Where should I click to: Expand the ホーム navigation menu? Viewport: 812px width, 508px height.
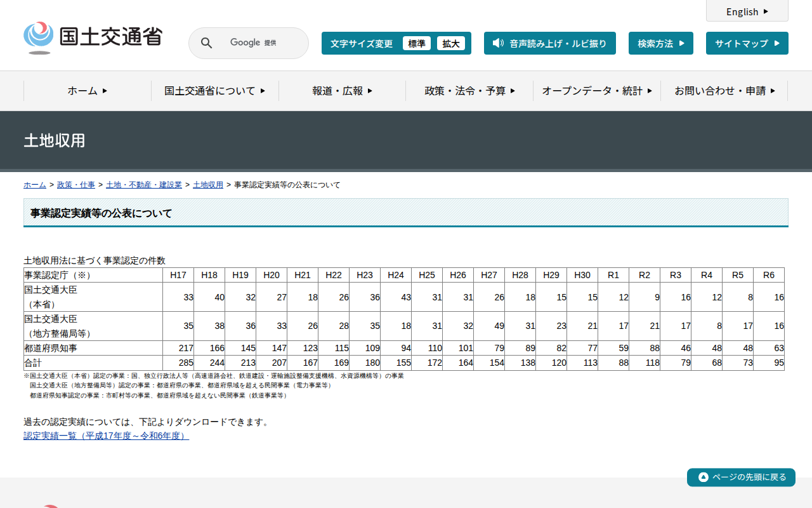[x=88, y=91]
